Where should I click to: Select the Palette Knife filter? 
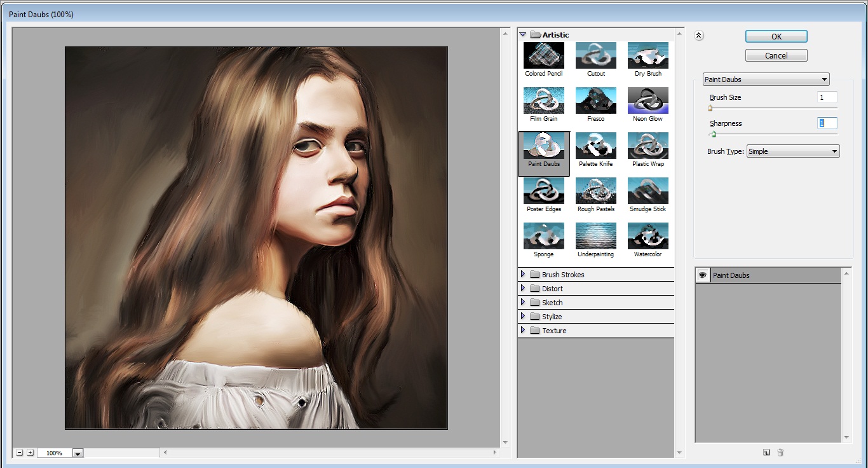[x=595, y=146]
